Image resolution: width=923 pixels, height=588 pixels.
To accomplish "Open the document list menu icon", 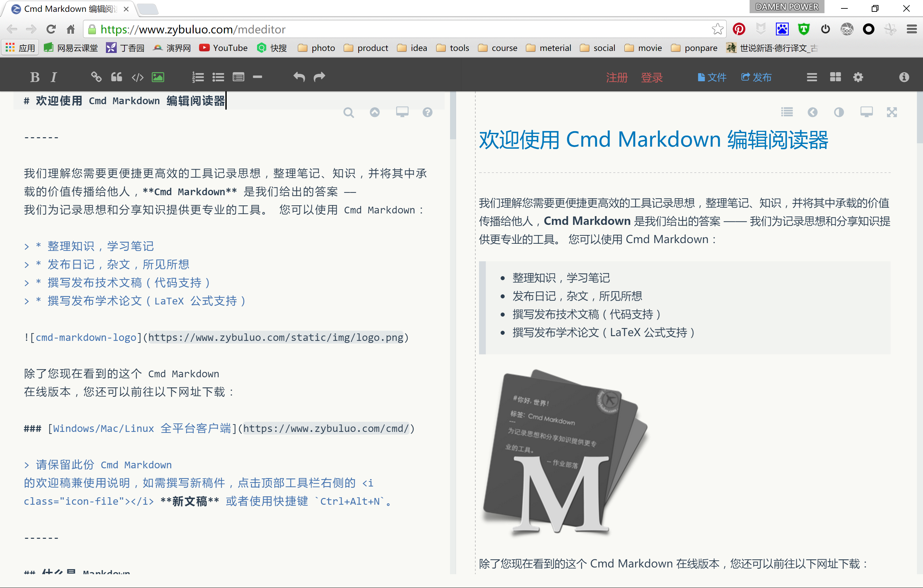I will point(811,77).
